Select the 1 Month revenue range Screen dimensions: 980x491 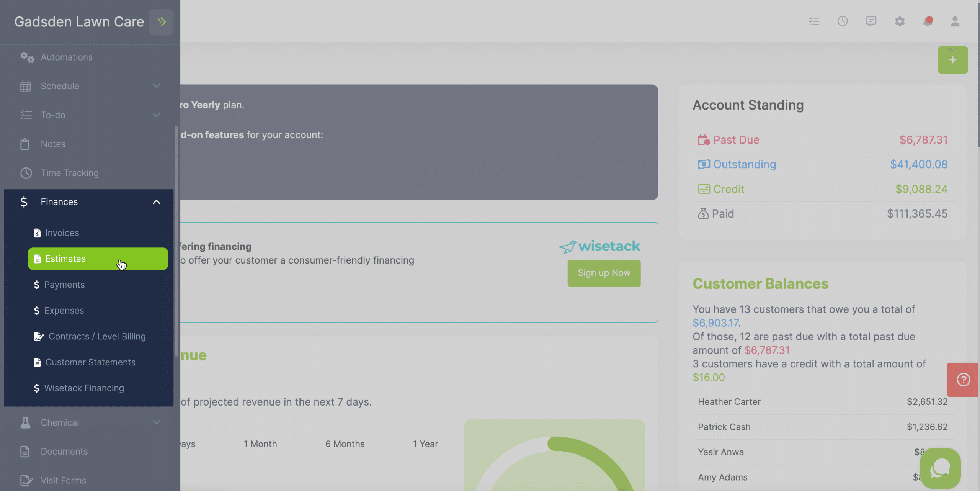click(260, 444)
